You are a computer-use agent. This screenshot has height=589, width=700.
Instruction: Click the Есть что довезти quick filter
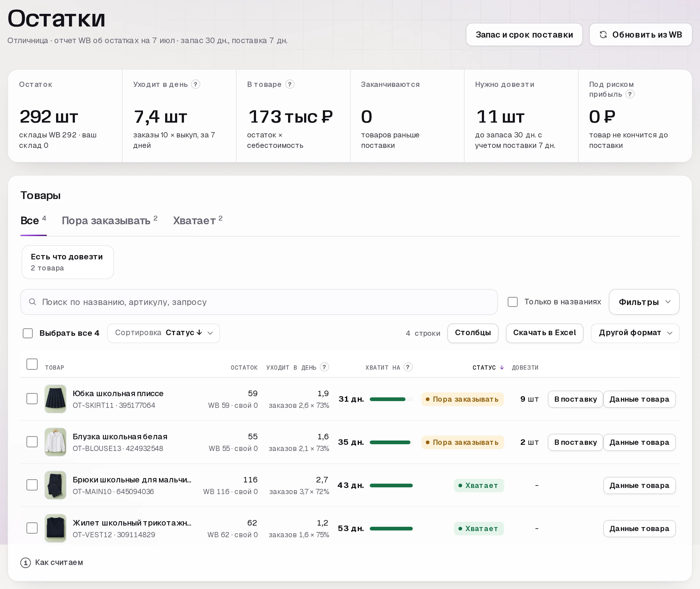click(68, 262)
